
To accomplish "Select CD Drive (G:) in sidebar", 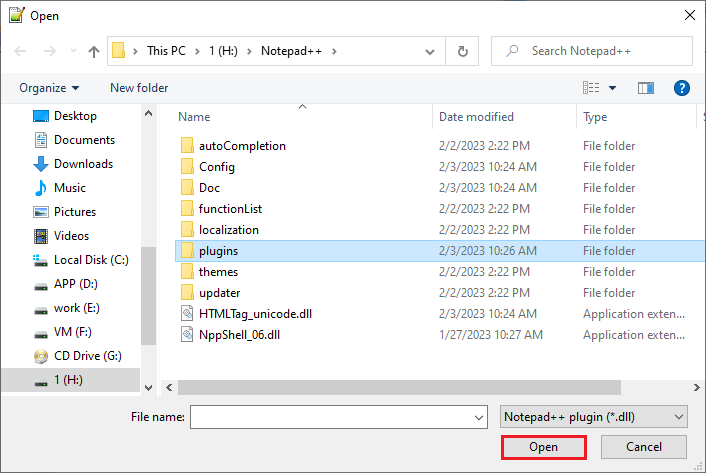I will pyautogui.click(x=87, y=356).
